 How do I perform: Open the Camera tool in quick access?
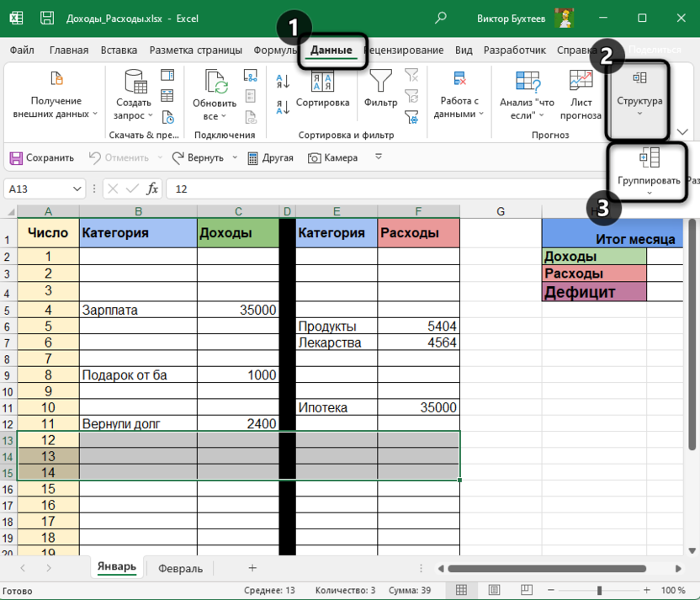coord(331,157)
